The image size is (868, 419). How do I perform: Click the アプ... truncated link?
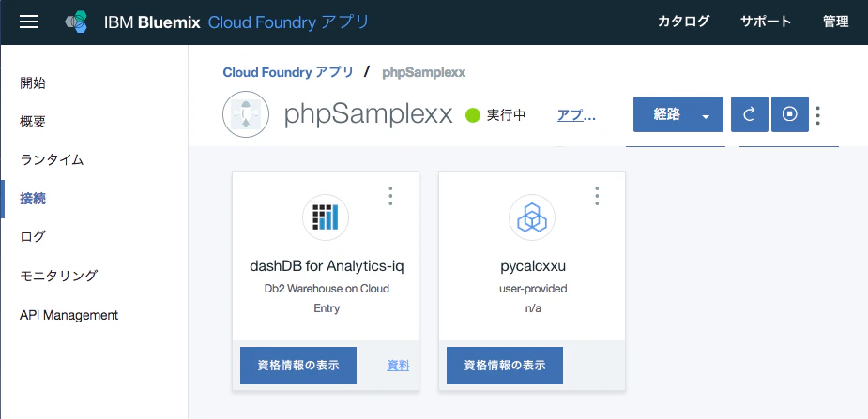pos(576,115)
